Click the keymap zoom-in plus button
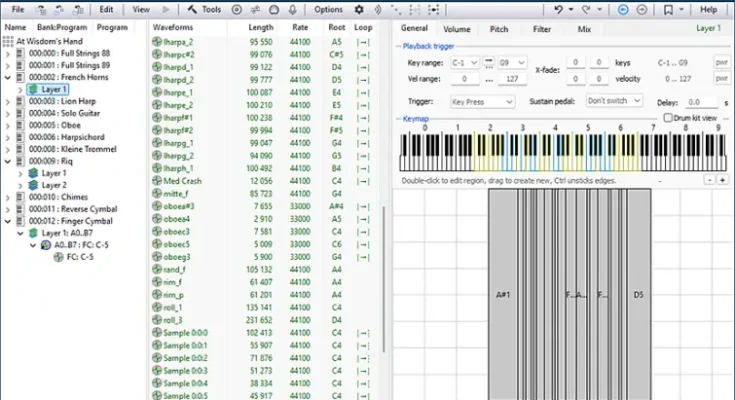This screenshot has height=400, width=735. (723, 180)
